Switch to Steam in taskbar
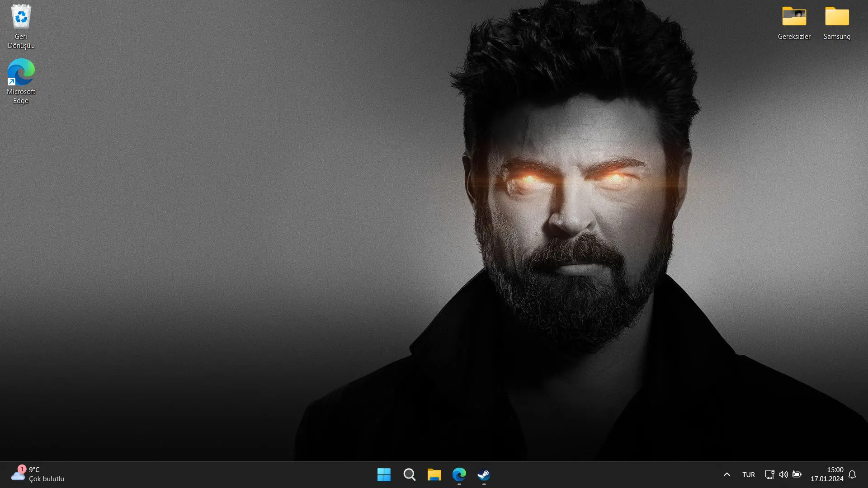Image resolution: width=868 pixels, height=488 pixels. (484, 474)
